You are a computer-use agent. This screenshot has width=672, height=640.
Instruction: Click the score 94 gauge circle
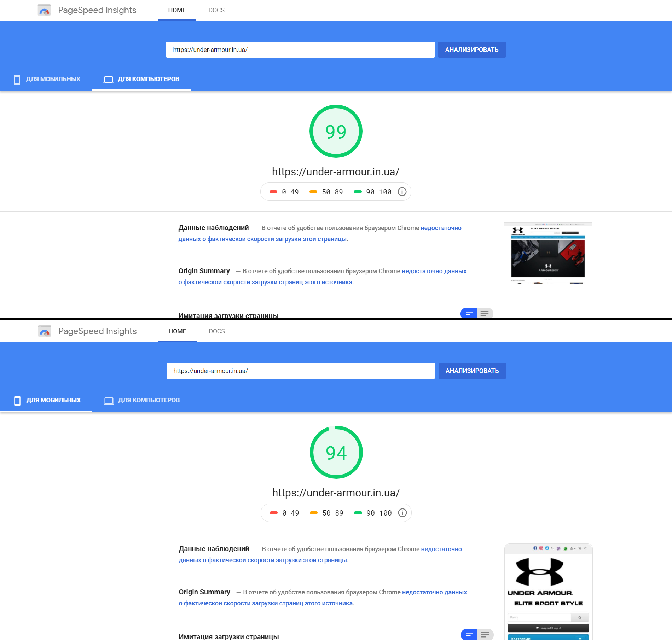(x=336, y=452)
